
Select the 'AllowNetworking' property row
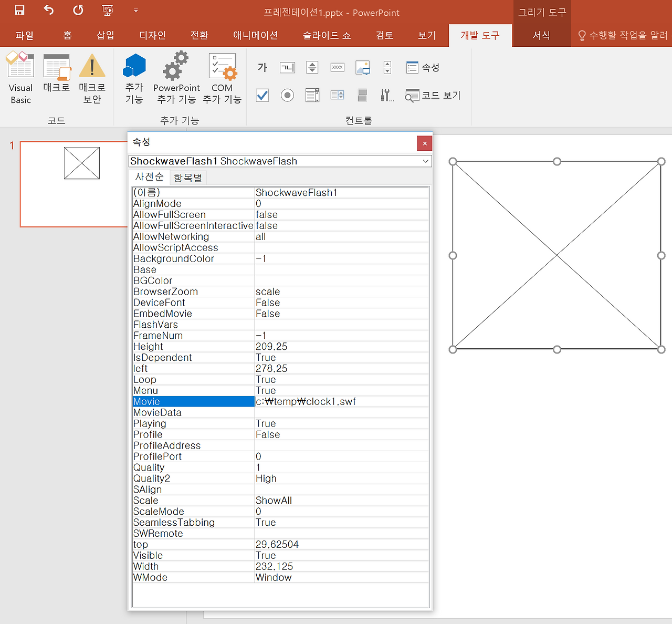click(x=280, y=237)
